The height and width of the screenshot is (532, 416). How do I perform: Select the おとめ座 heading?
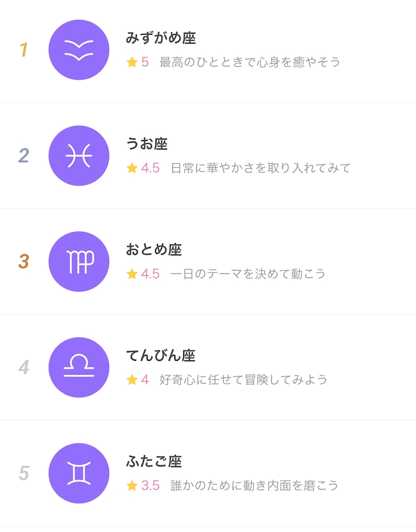(154, 249)
